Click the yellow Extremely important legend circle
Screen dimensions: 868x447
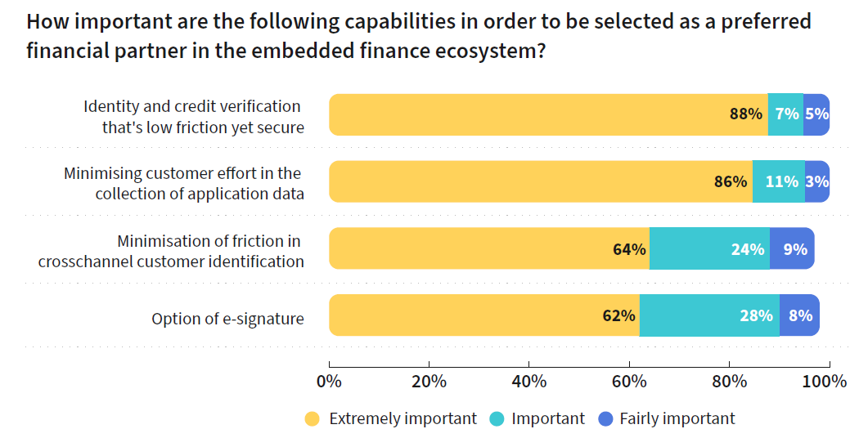312,419
